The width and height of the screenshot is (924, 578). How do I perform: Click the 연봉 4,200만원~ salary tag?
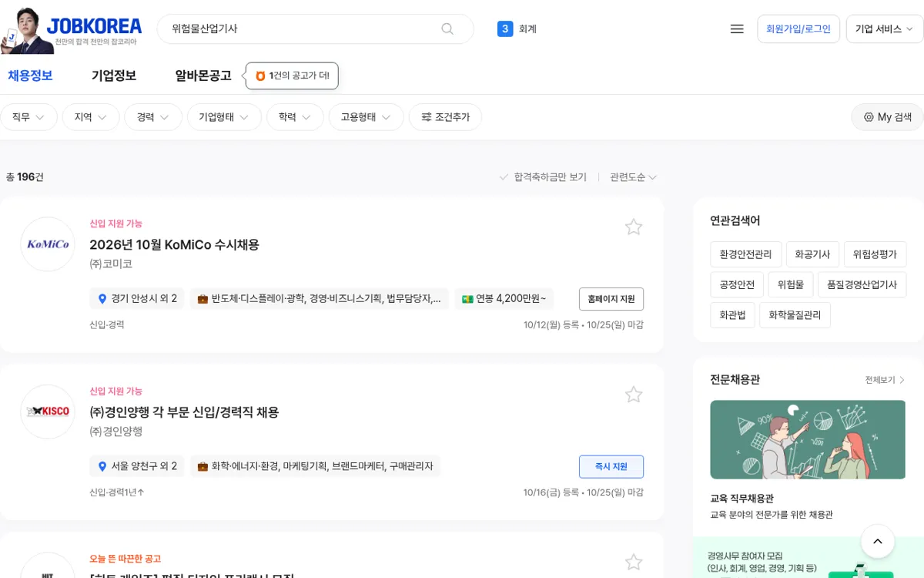click(504, 298)
